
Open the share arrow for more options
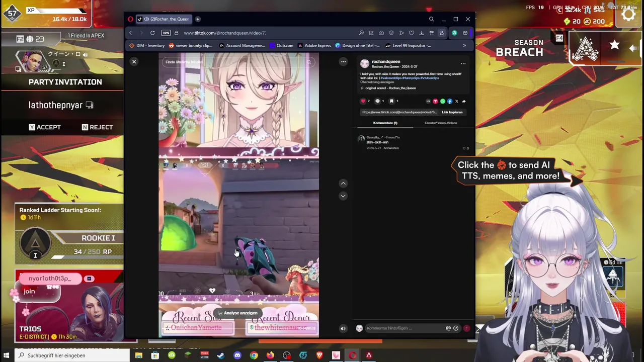coord(464,101)
